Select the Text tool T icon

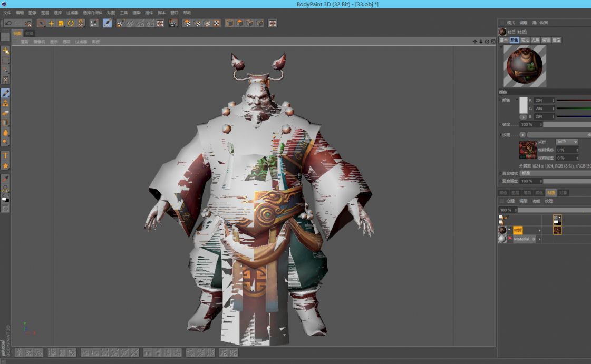click(5, 156)
